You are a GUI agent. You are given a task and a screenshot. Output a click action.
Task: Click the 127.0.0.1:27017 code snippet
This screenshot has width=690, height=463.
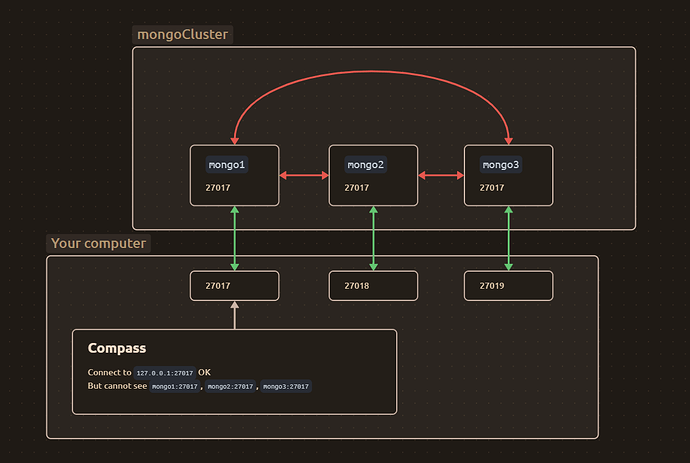click(x=165, y=373)
